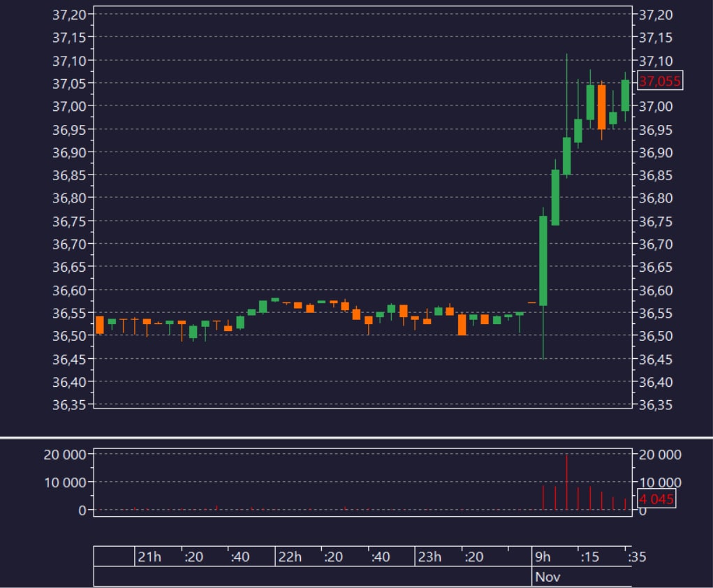Click 20 000 on the left volume axis
Viewport: 713px width, 588px height.
coord(64,455)
